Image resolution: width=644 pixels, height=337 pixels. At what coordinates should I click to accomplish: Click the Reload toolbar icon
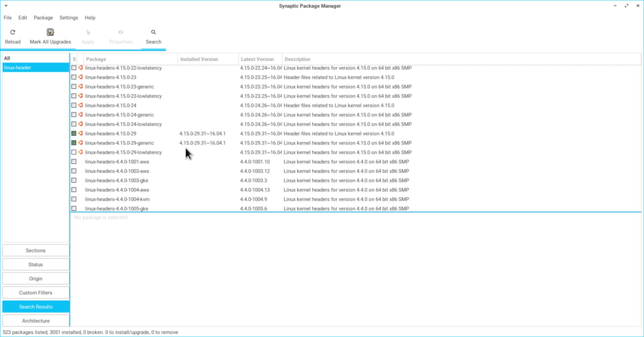[13, 32]
